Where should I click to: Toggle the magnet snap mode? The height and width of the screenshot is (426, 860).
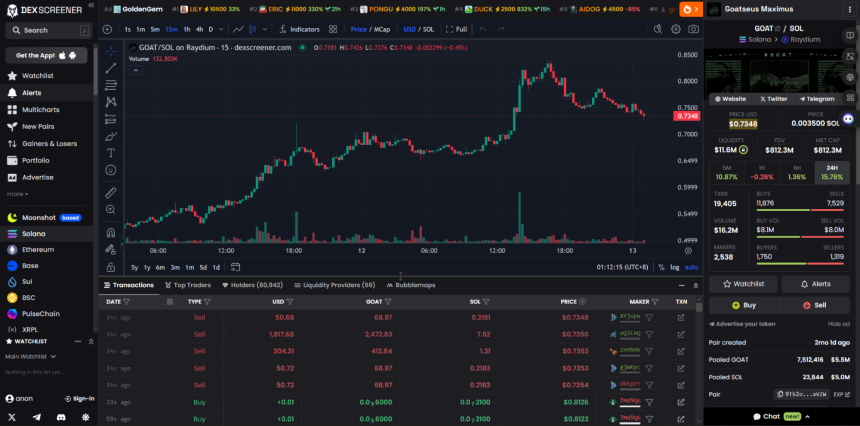point(111,232)
